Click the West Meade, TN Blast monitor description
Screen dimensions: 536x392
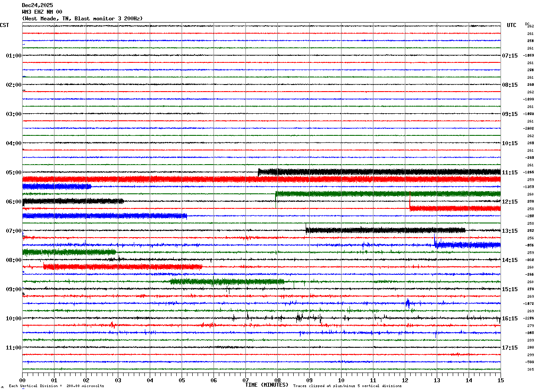tap(82, 19)
